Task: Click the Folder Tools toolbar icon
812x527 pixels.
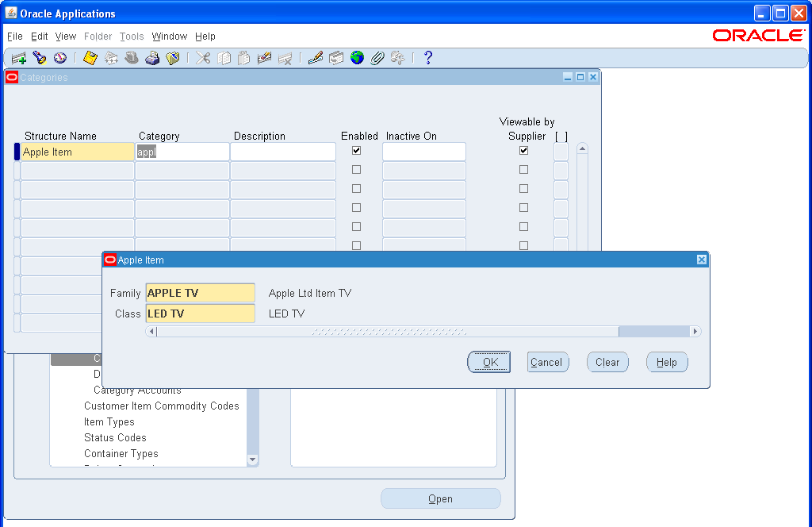Action: (x=398, y=58)
